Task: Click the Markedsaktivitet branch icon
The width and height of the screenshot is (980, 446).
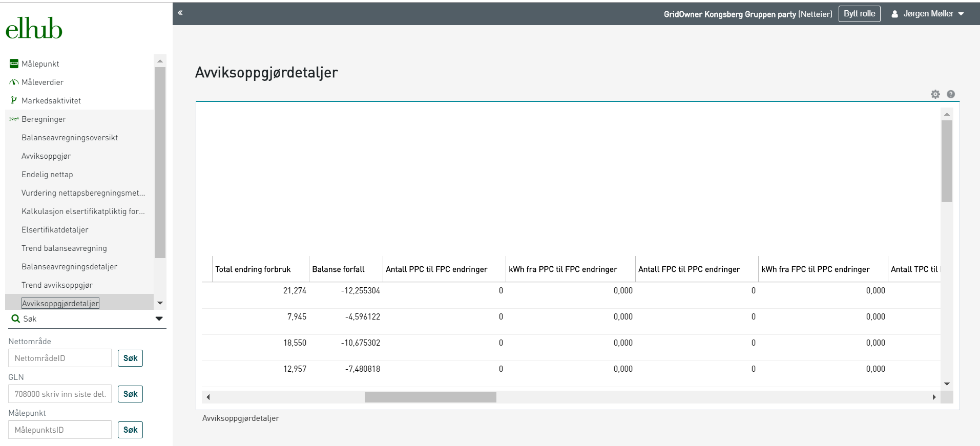Action: (x=14, y=100)
